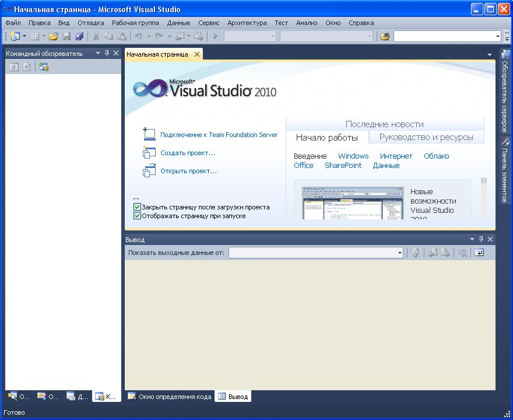
Task: Open the SharePoint category link
Action: [343, 165]
